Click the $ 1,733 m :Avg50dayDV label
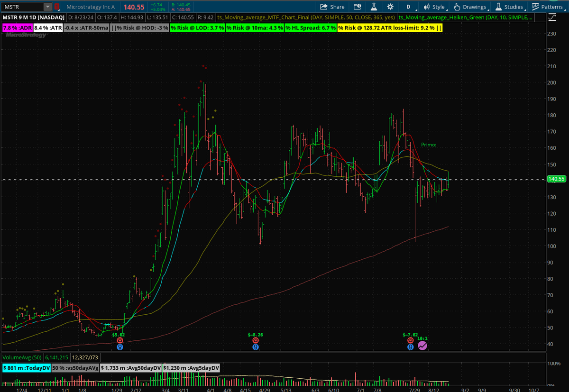 point(131,368)
